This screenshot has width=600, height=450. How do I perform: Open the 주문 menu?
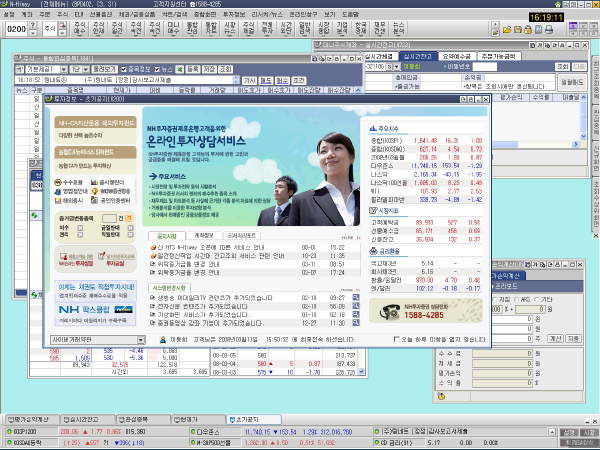coord(44,14)
